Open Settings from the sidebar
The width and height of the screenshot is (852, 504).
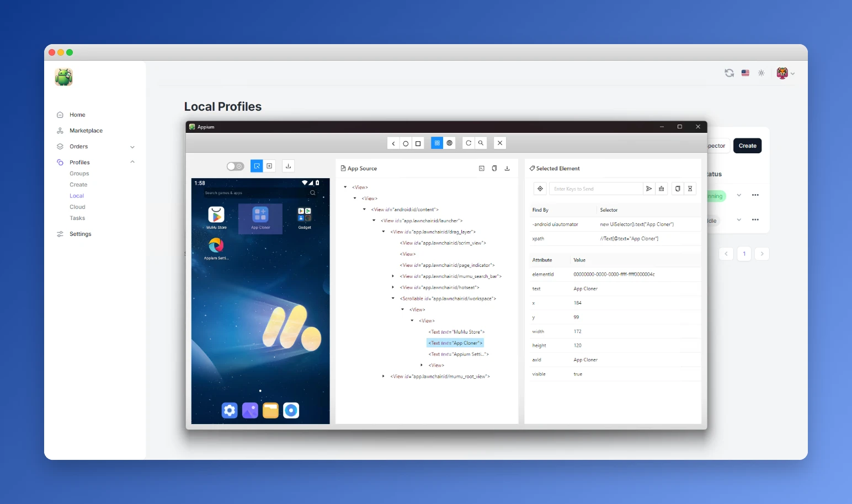pyautogui.click(x=80, y=234)
